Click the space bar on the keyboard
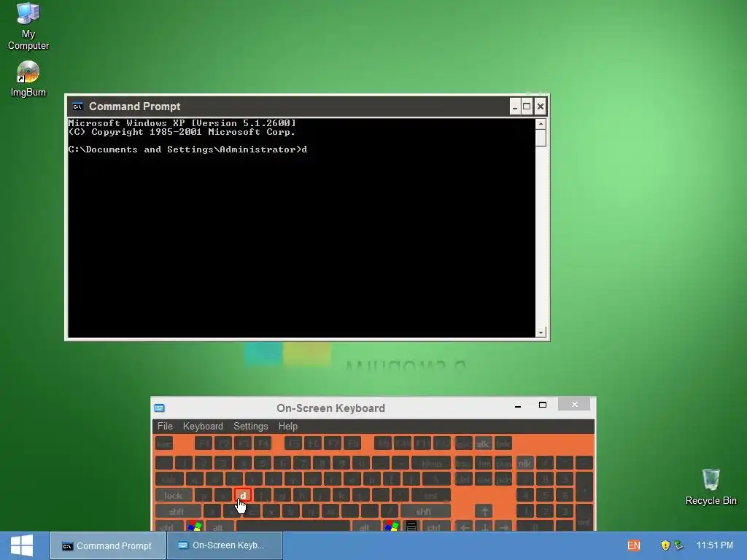The height and width of the screenshot is (560, 747). click(293, 526)
